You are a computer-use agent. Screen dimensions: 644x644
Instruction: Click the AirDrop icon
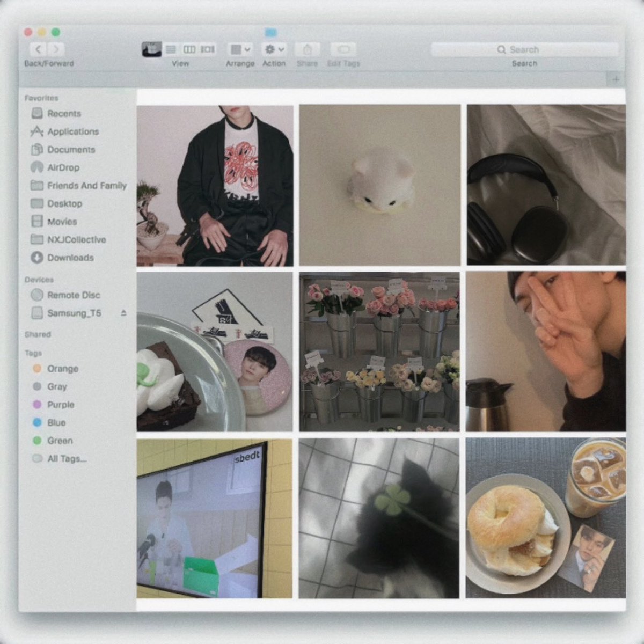[37, 167]
